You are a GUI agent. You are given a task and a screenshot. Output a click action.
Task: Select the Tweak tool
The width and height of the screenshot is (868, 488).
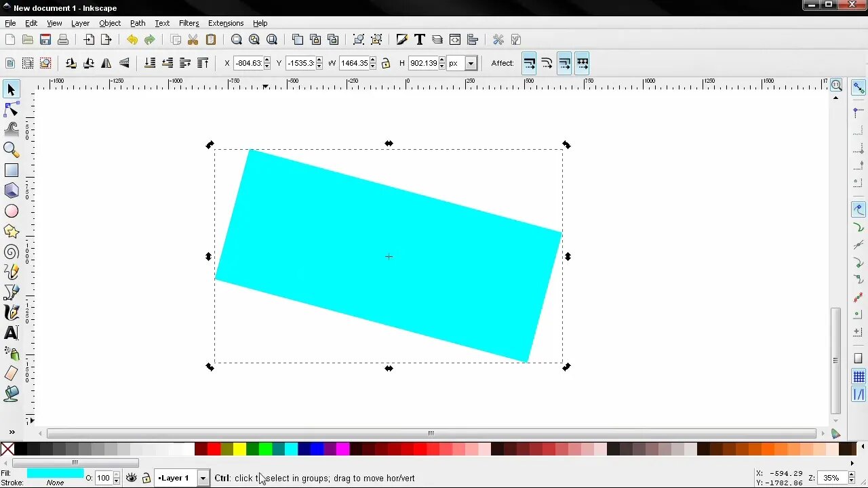pos(11,129)
